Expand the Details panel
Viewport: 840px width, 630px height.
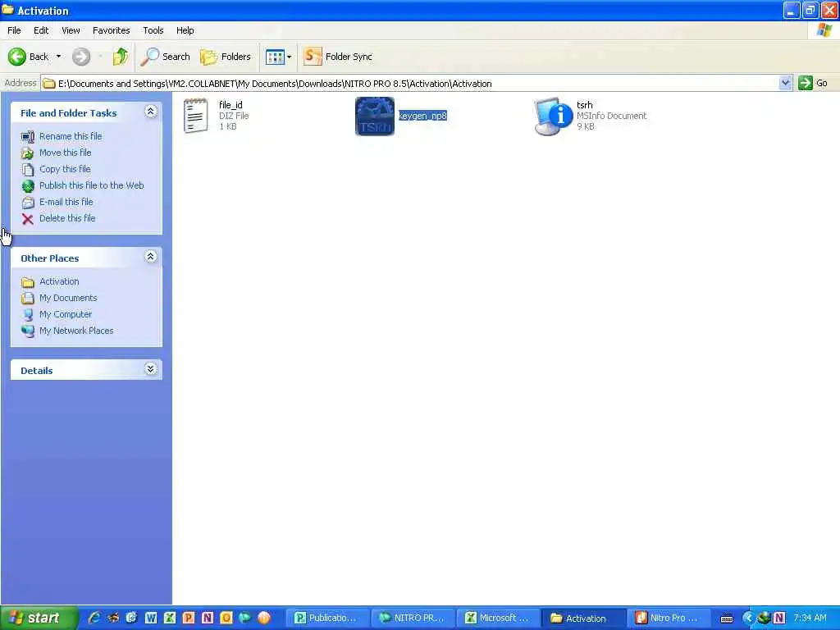coord(151,369)
